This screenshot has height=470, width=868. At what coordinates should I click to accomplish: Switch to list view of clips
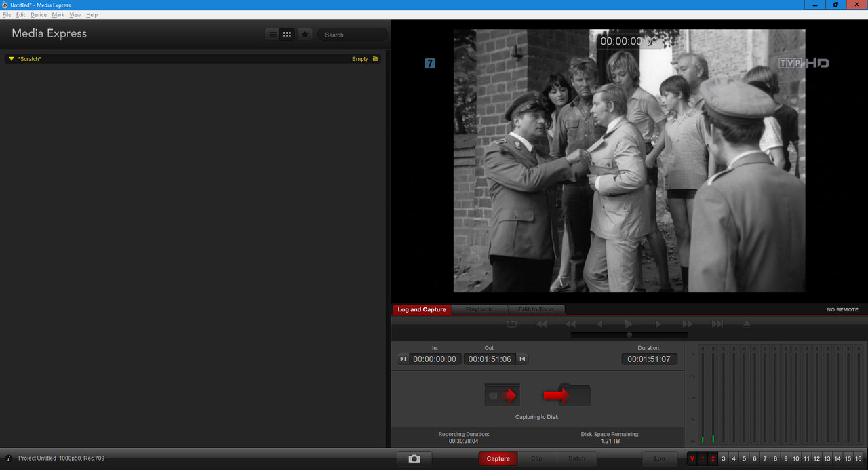pyautogui.click(x=272, y=34)
